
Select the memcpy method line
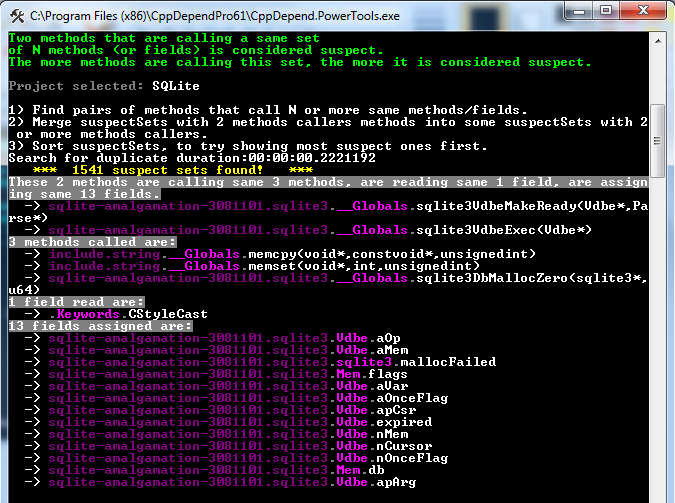pos(280,254)
